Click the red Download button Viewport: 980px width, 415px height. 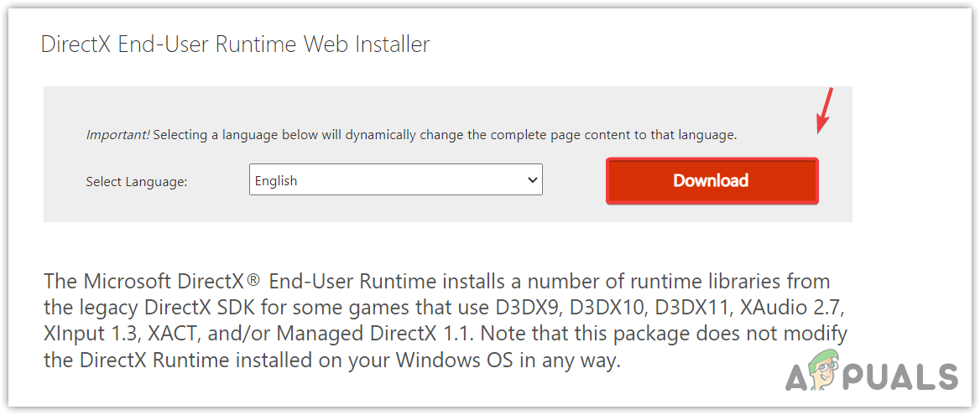pos(712,181)
